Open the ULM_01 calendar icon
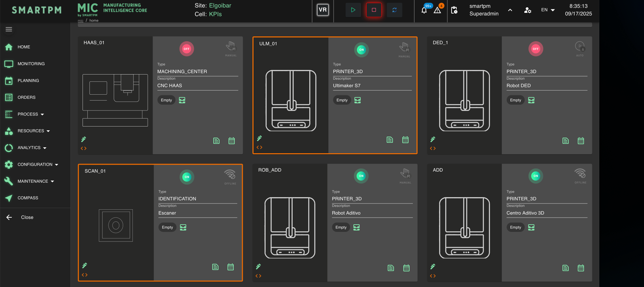Viewport: 644px width, 287px height. tap(405, 140)
